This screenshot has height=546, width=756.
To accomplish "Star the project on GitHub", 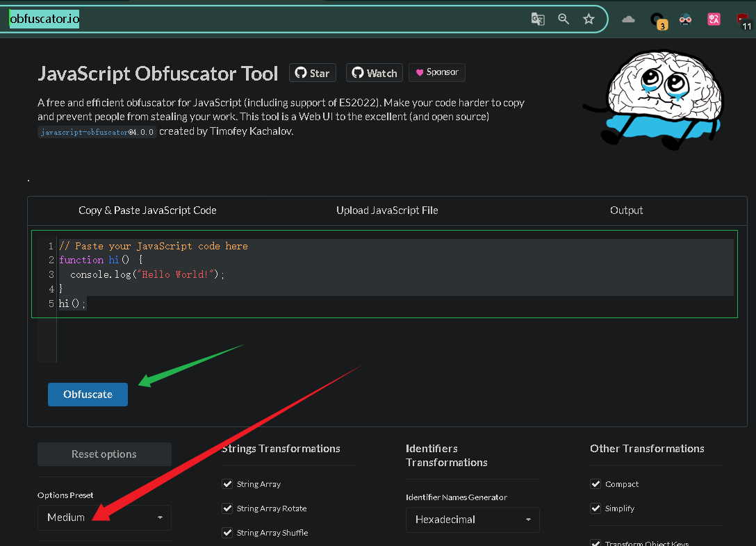I will point(313,73).
